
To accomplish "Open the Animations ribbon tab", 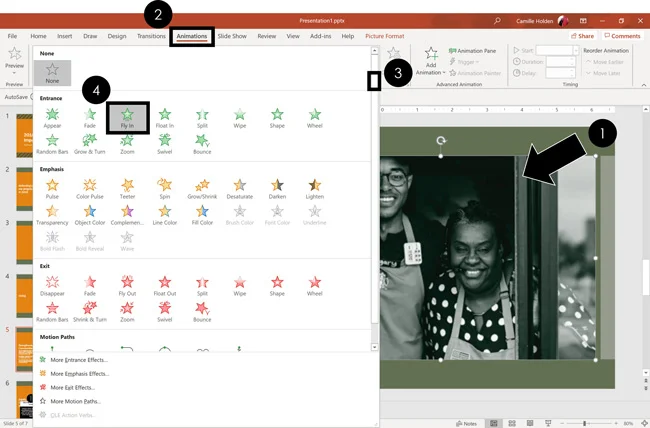I will pyautogui.click(x=192, y=36).
